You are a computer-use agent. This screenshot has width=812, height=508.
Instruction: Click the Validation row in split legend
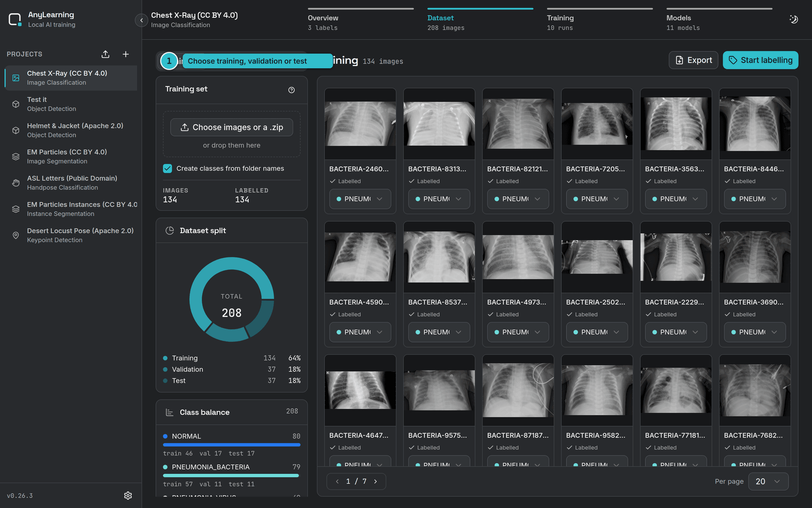(231, 369)
